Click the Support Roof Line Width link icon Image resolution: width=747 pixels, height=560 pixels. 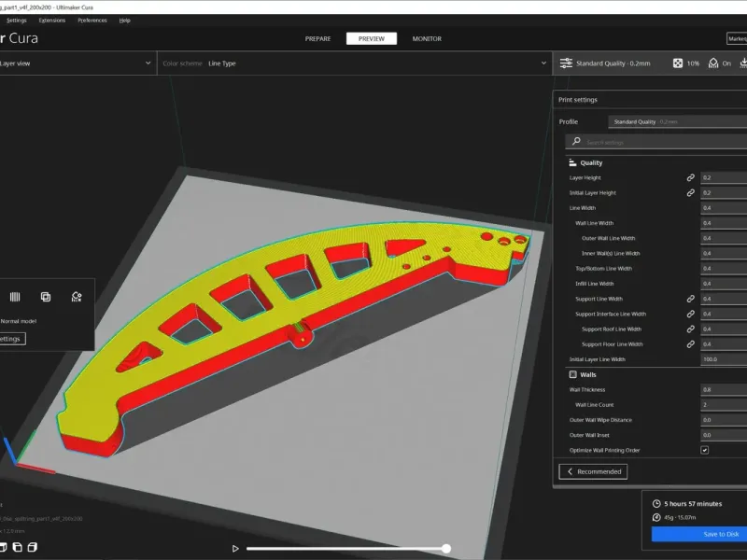(x=690, y=329)
